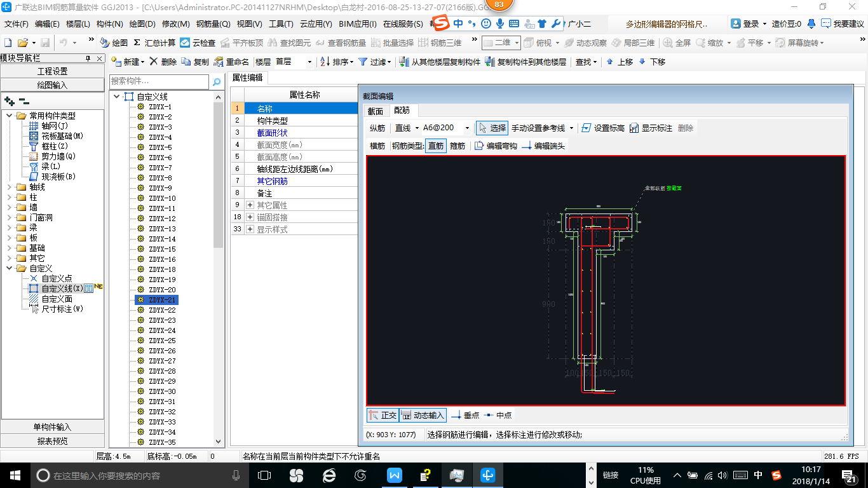Click 设置标高 in section editor

click(x=603, y=128)
